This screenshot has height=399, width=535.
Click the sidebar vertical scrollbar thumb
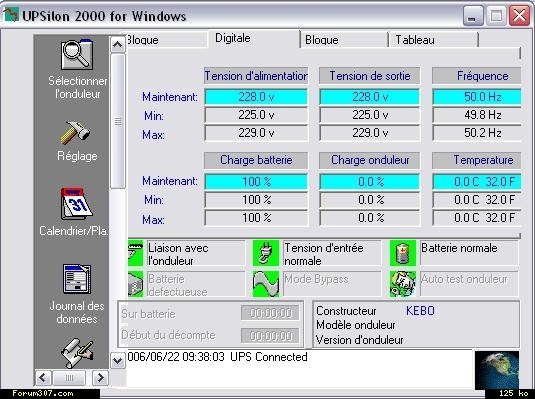tap(118, 121)
